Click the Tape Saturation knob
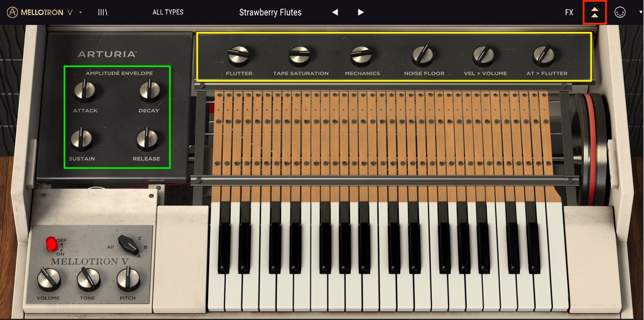This screenshot has width=644, height=320. (x=300, y=56)
